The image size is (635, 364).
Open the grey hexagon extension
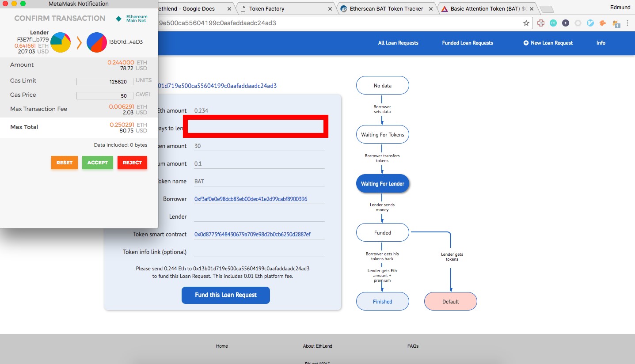coord(578,23)
